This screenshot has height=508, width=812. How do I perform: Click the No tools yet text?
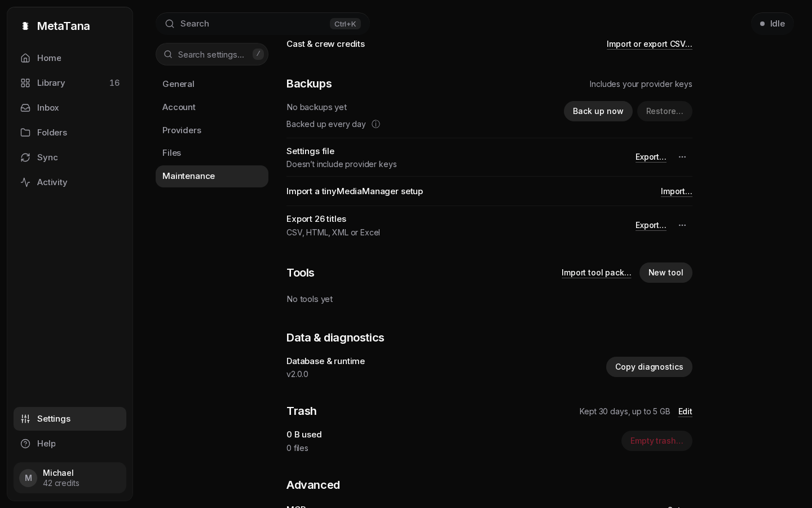point(310,299)
